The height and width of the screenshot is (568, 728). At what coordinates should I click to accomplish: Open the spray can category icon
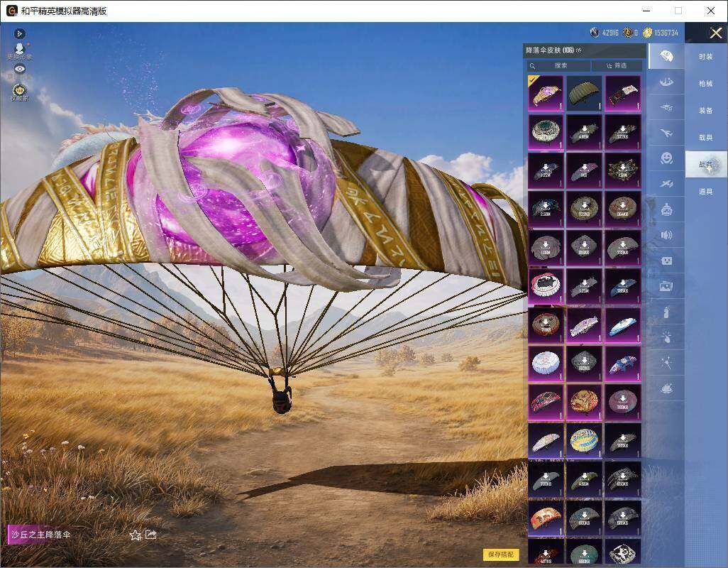666,312
